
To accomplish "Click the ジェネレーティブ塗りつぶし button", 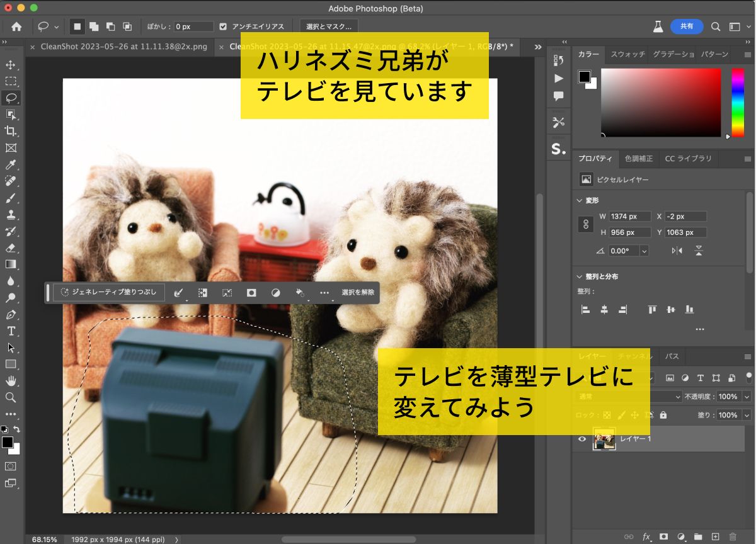I will pyautogui.click(x=109, y=292).
